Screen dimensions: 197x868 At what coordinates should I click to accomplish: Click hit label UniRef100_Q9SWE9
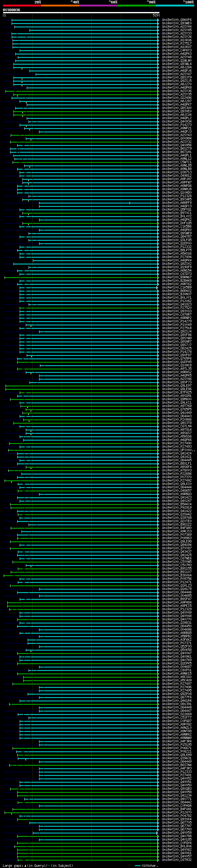pyautogui.click(x=177, y=233)
